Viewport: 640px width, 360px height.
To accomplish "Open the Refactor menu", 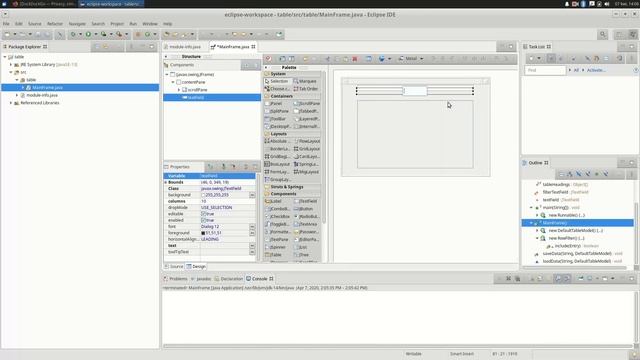I will tap(55, 24).
